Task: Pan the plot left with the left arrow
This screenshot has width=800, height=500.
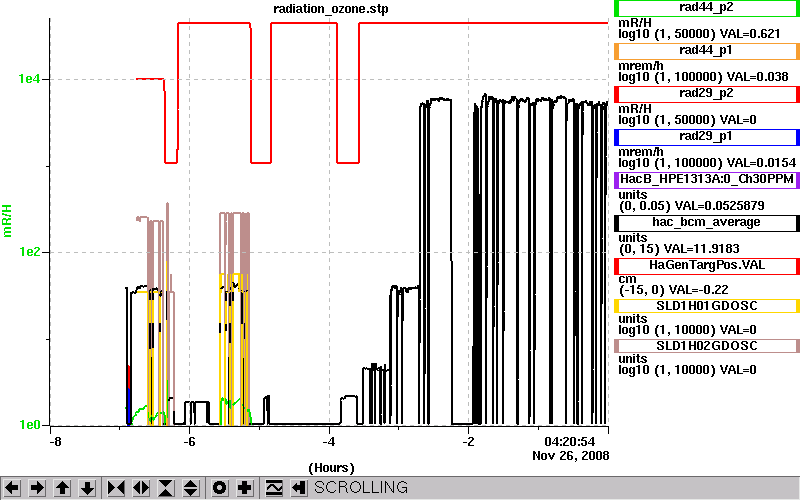Action: click(12, 488)
